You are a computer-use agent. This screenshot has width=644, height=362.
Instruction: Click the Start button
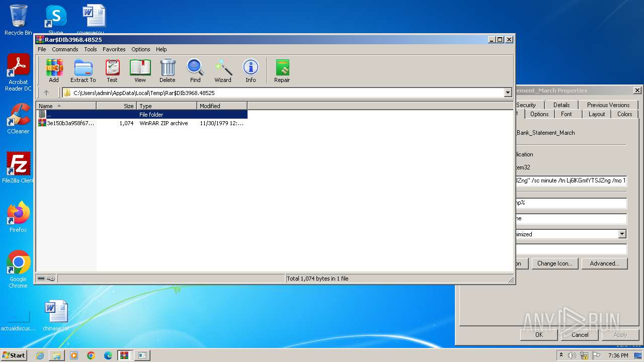pyautogui.click(x=14, y=355)
